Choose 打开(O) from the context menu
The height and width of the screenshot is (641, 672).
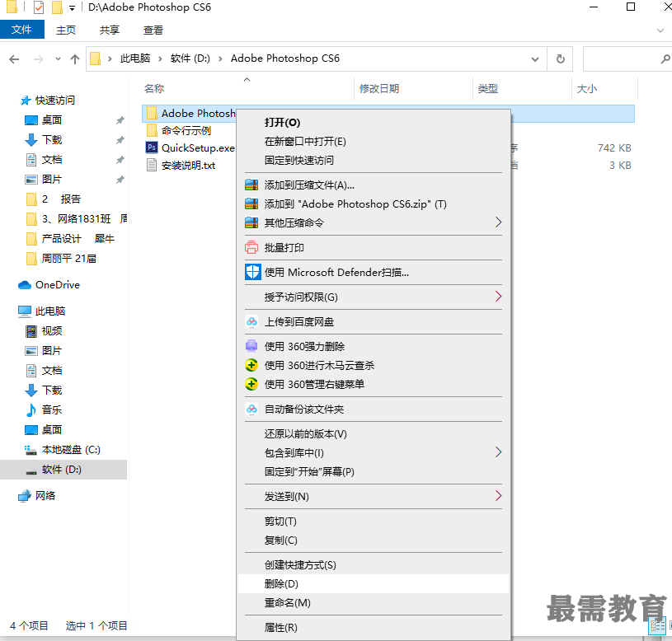[x=374, y=123]
